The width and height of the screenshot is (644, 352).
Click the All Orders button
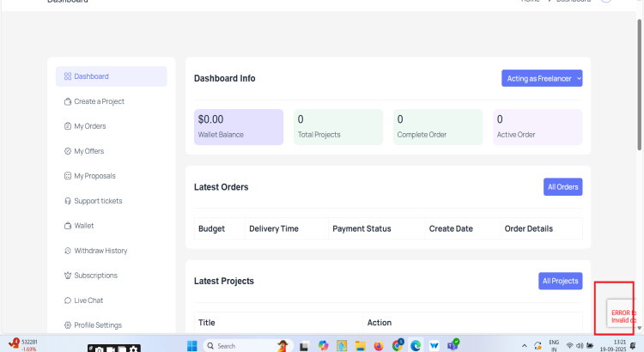(x=562, y=186)
